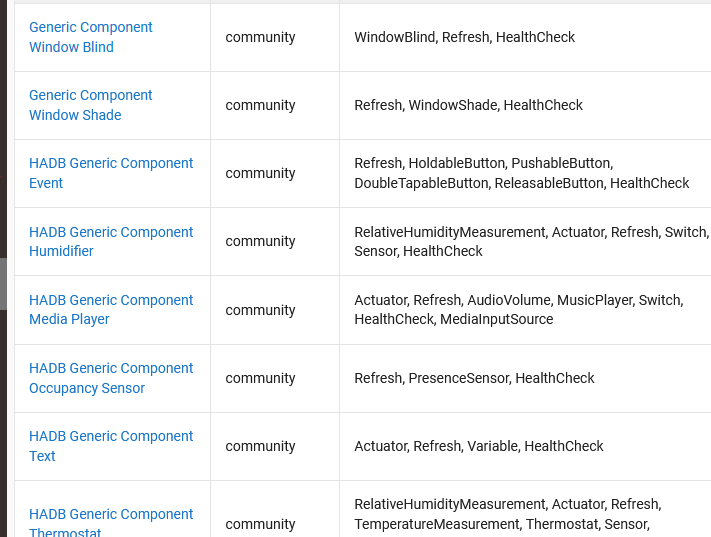The height and width of the screenshot is (537, 711).
Task: Click Refresh, PresenceSensor, HealthCheck capabilities text
Action: point(474,378)
